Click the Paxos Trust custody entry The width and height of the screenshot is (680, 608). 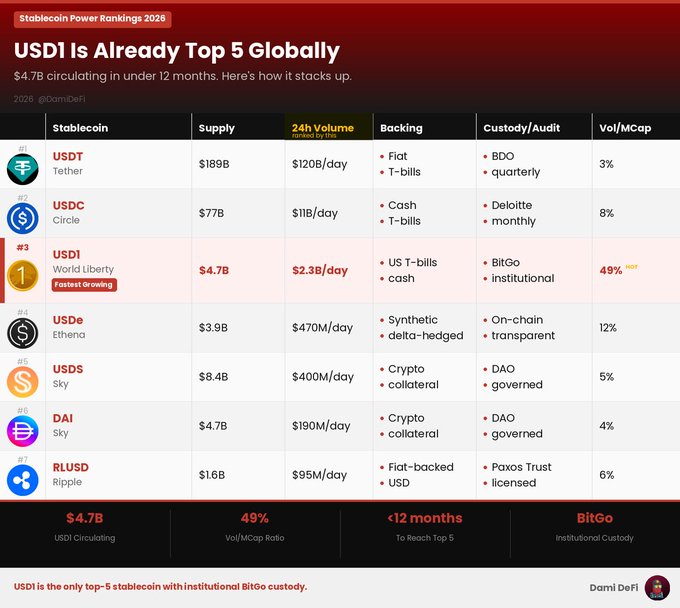click(x=521, y=467)
